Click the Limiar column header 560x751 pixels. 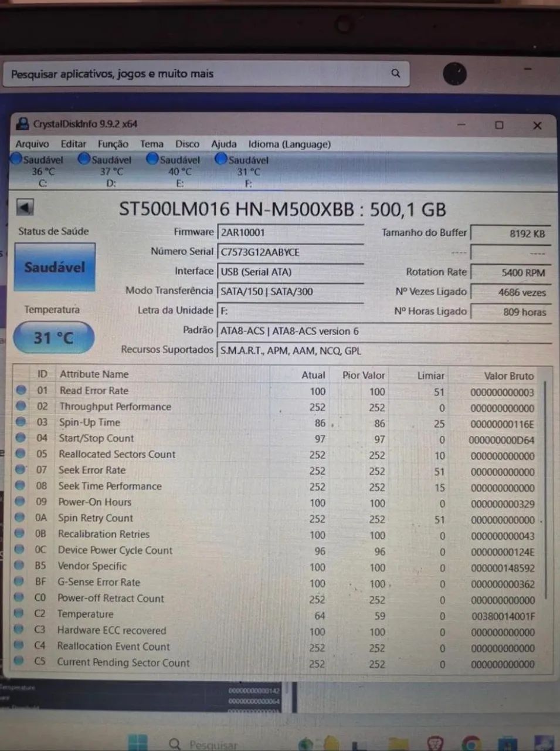430,375
